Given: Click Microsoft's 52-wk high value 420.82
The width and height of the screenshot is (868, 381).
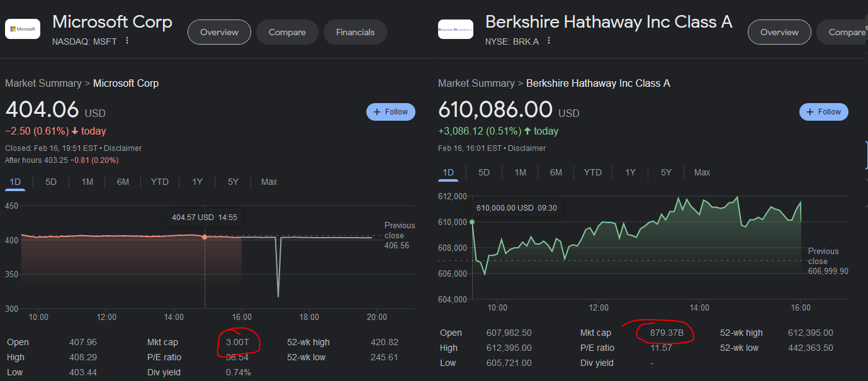Looking at the screenshot, I should (385, 343).
